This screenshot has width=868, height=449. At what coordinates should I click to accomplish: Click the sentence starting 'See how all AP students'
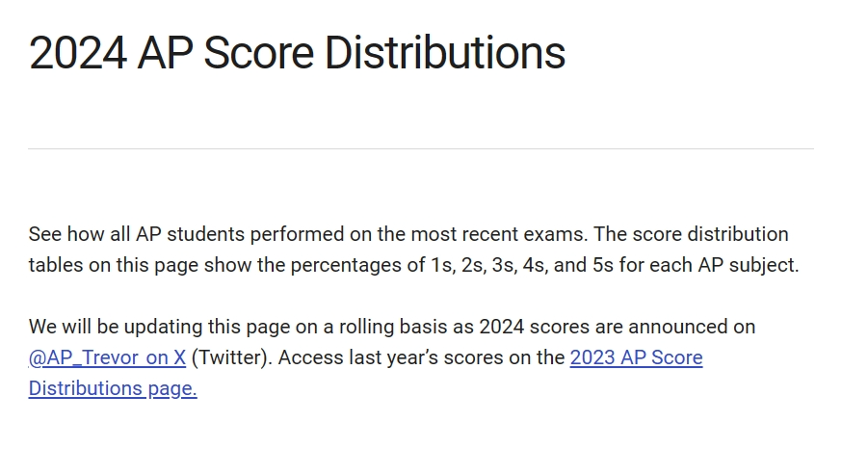pyautogui.click(x=307, y=234)
